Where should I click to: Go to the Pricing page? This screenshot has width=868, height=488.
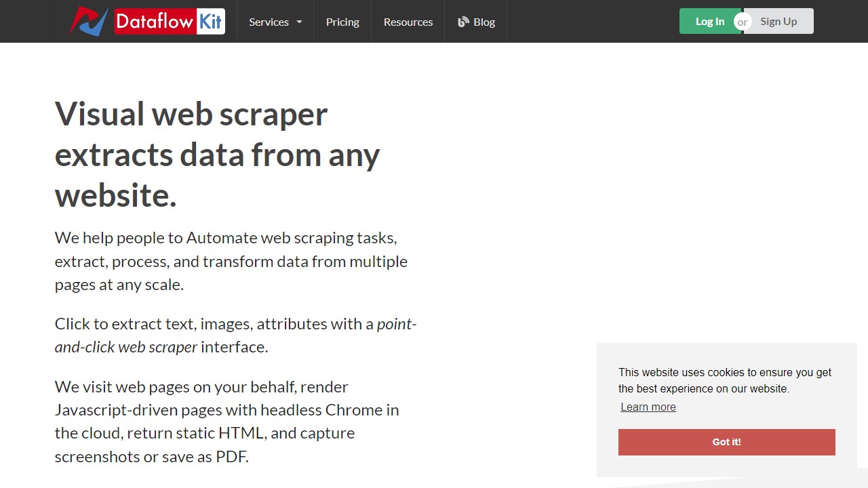342,22
